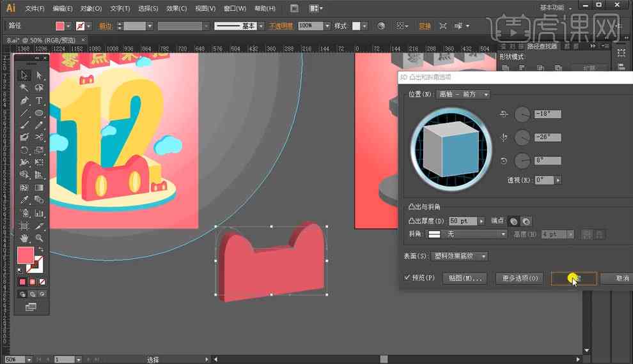Viewport: 633px width, 364px height.
Task: Select the Column Graph tool
Action: point(39,213)
